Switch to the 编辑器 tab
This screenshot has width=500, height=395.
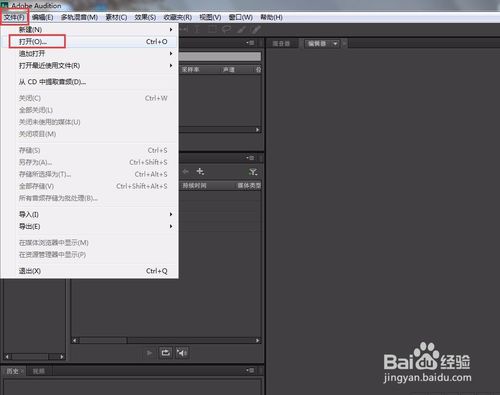click(x=317, y=44)
